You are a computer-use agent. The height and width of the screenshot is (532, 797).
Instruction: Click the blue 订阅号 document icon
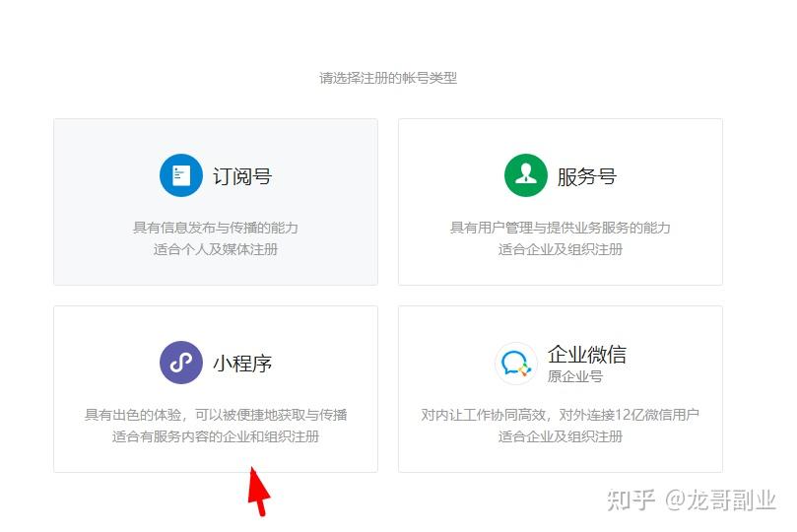coord(181,175)
